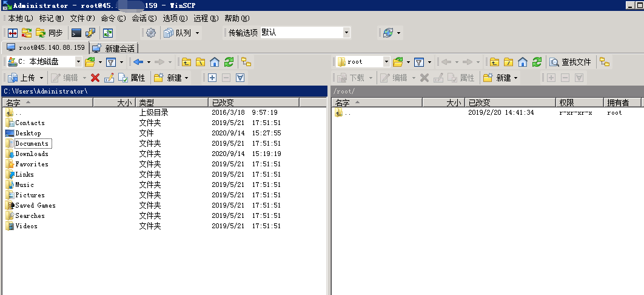Refresh the local panel

[x=229, y=62]
